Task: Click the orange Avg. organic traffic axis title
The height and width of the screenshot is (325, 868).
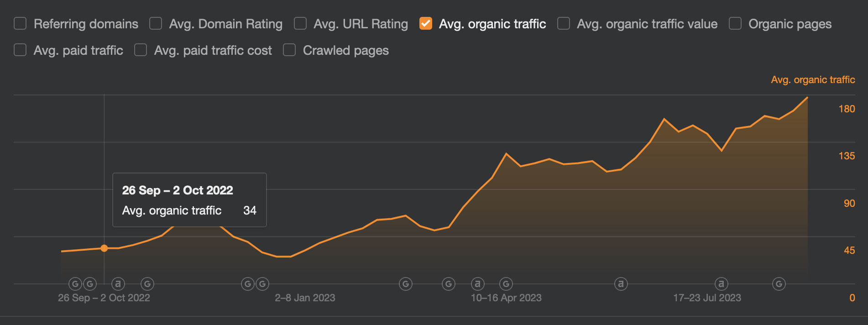Action: tap(813, 80)
